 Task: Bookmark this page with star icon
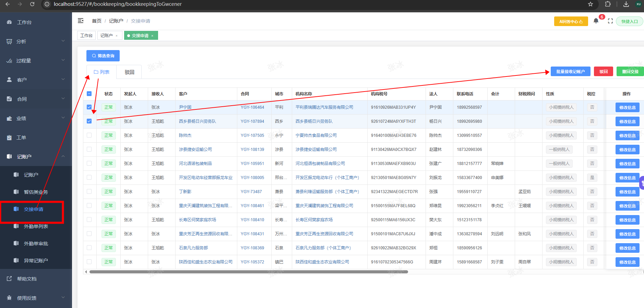click(591, 4)
